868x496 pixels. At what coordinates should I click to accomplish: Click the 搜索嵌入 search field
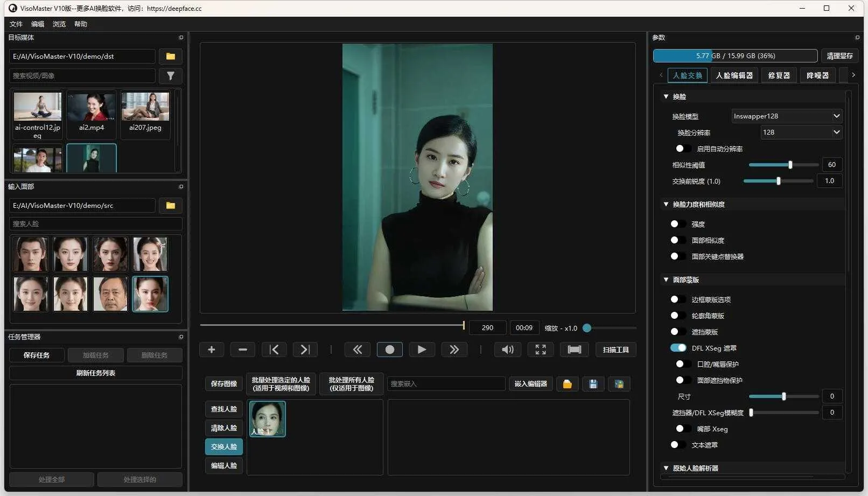(x=446, y=384)
